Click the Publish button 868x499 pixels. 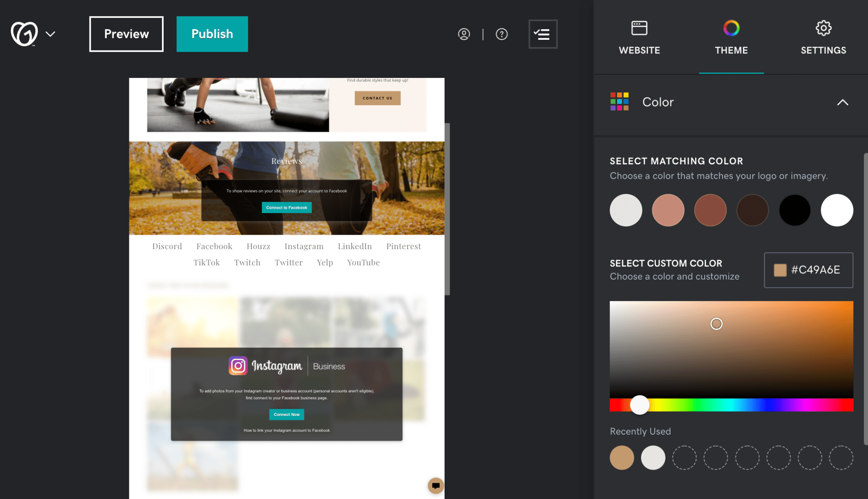coord(212,34)
